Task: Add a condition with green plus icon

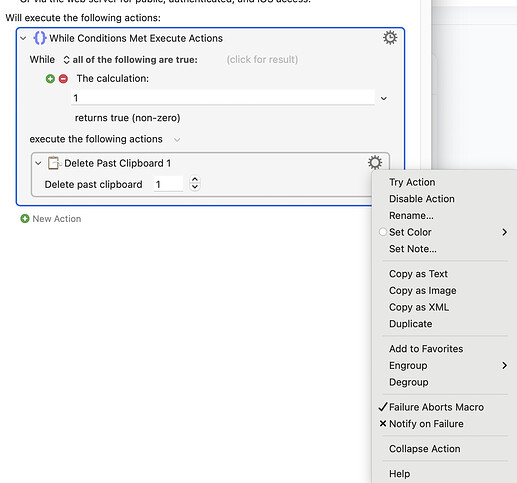Action: (x=50, y=79)
